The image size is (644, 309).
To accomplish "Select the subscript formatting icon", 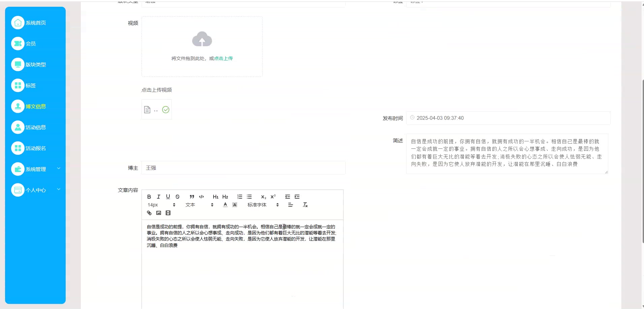I will [263, 197].
